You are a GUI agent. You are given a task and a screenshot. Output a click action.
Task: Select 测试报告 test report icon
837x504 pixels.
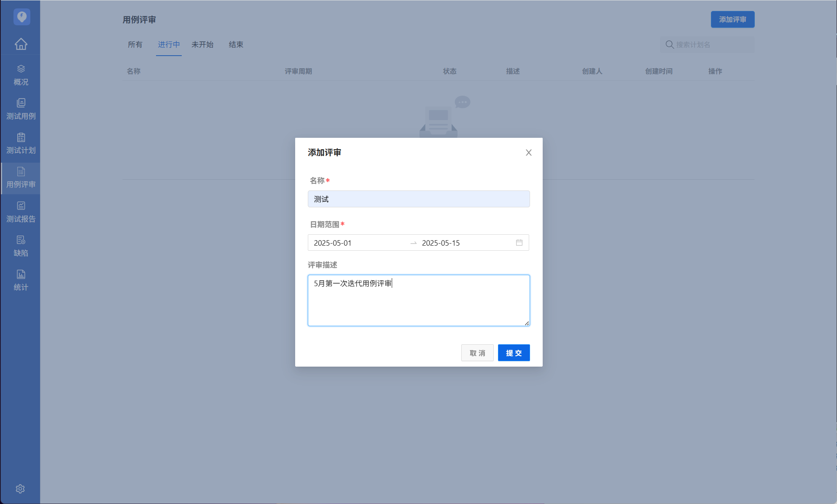point(21,212)
